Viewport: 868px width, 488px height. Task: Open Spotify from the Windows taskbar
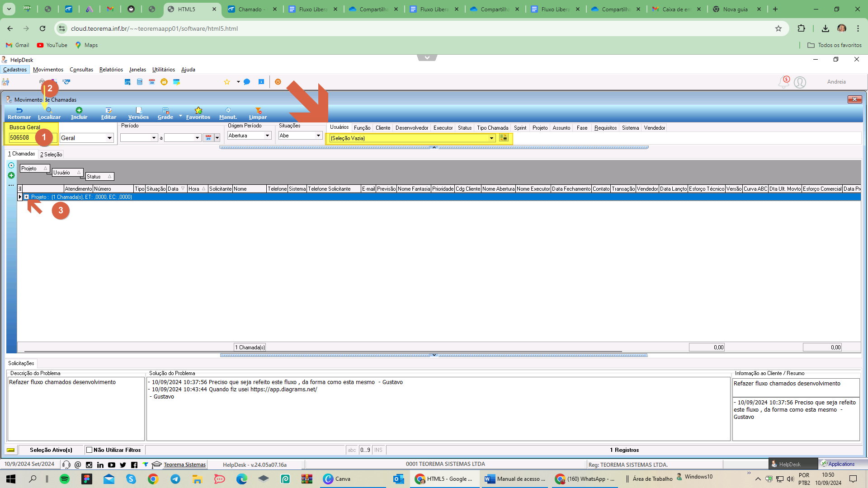[x=65, y=479]
